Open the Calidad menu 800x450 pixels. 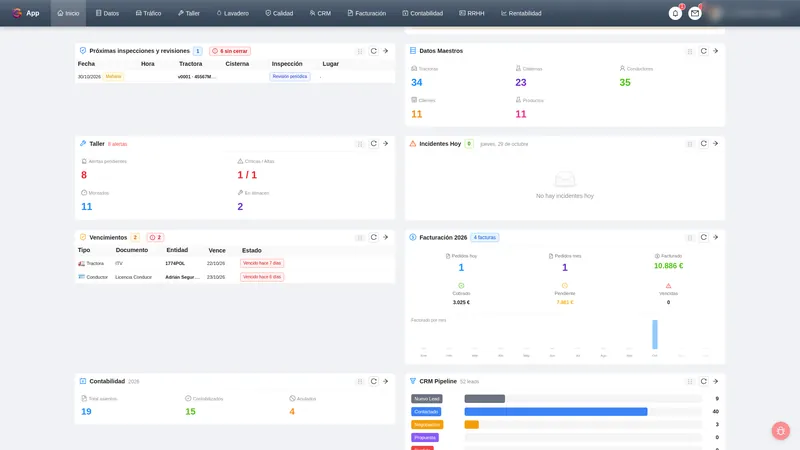(279, 13)
